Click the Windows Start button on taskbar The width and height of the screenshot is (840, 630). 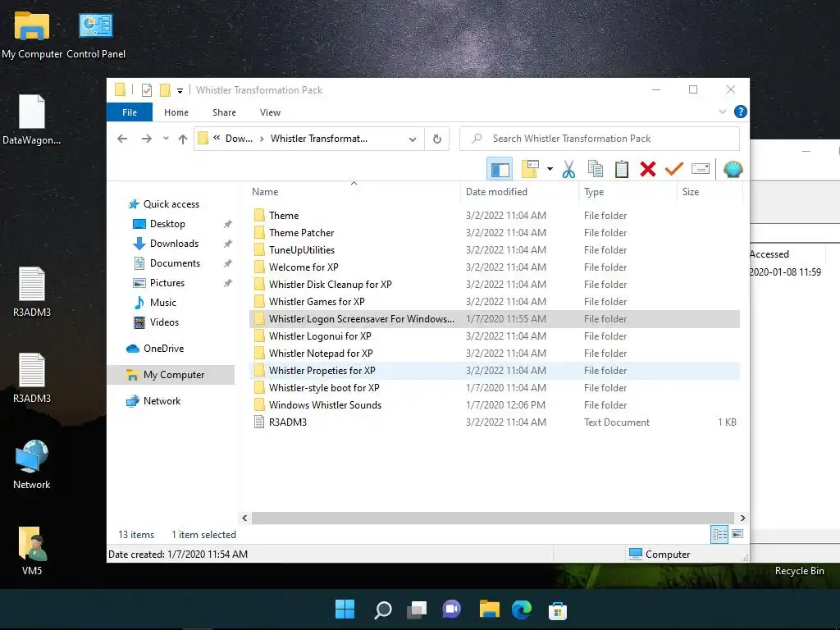(x=345, y=609)
